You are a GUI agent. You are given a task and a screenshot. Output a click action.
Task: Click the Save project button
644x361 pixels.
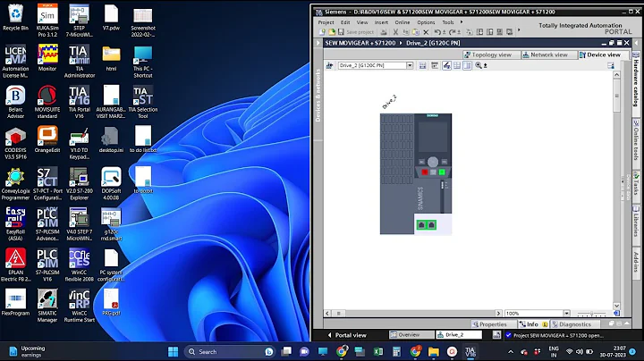coord(356,32)
